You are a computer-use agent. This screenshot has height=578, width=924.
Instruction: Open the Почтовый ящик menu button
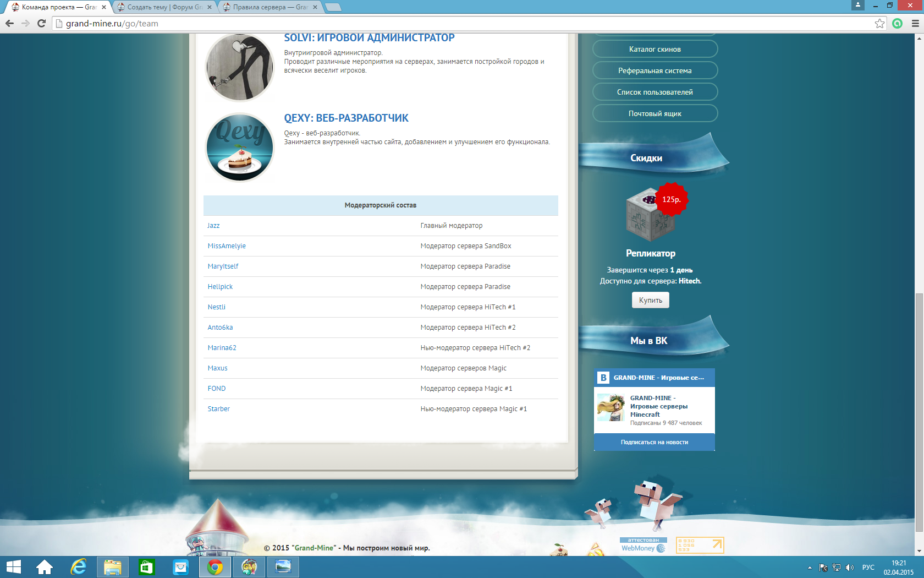pyautogui.click(x=655, y=113)
